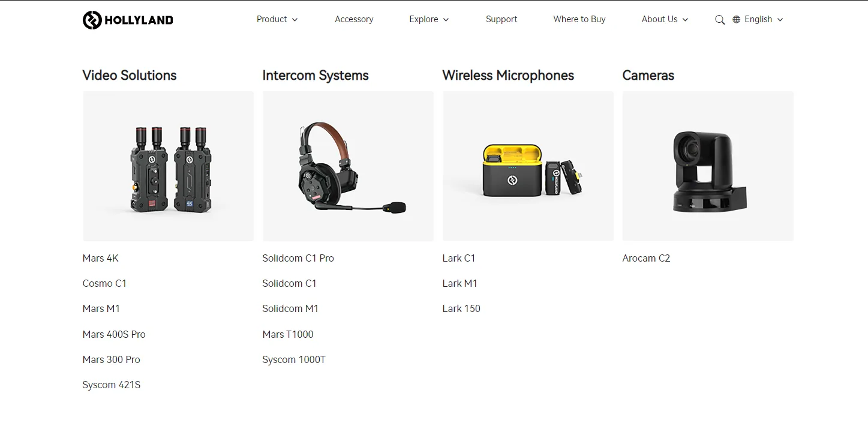868x432 pixels.
Task: Select Cosmo C1 from Video Solutions
Action: click(104, 283)
